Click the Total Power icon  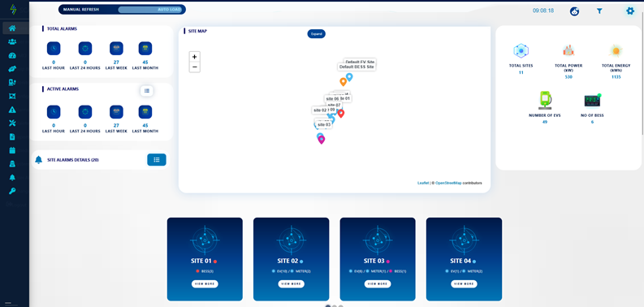[568, 51]
